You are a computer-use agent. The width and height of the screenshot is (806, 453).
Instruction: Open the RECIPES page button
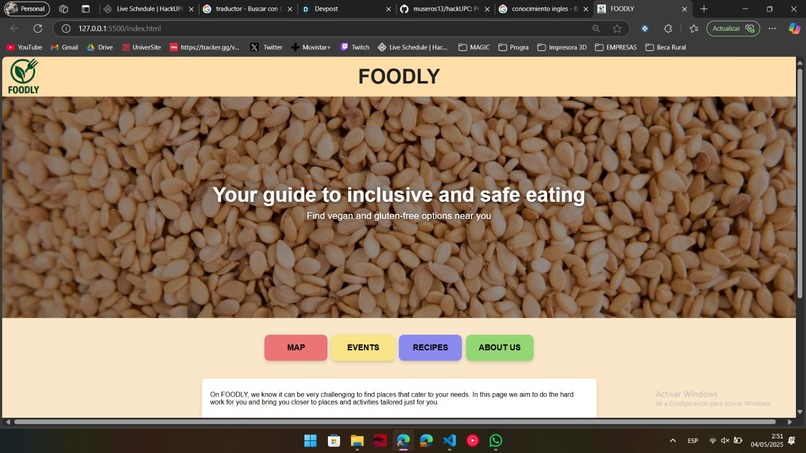(430, 348)
